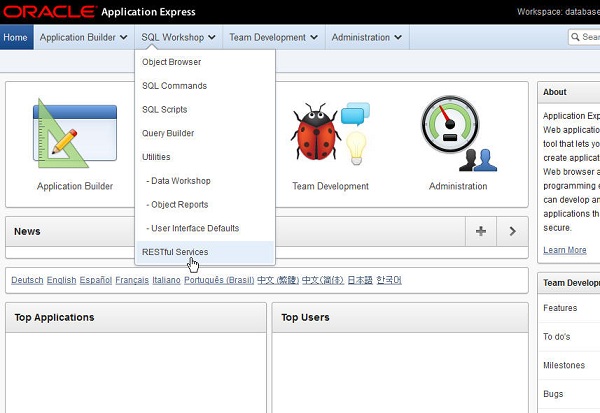Click the Top Applications header
600x413 pixels.
coord(54,317)
